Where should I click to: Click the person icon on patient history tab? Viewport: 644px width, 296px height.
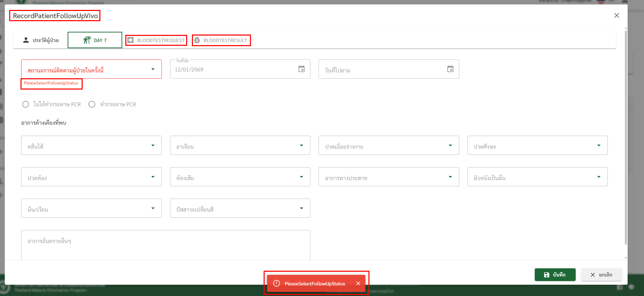(x=26, y=40)
